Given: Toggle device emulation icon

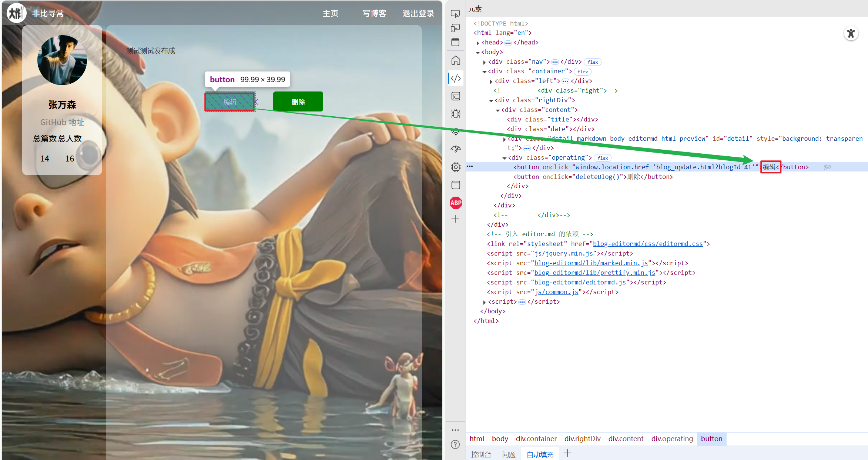Looking at the screenshot, I should 455,28.
